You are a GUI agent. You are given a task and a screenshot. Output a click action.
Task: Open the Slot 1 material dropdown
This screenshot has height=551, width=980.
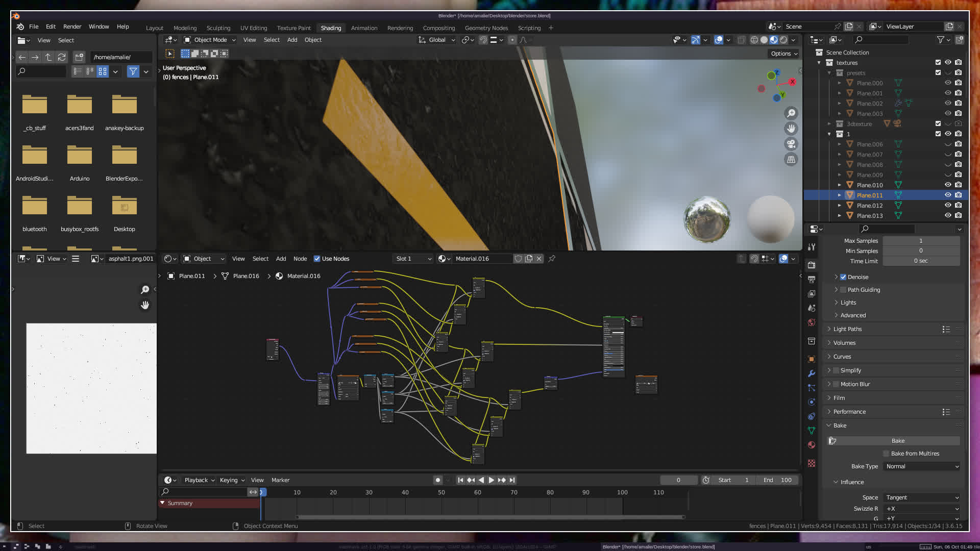click(x=413, y=259)
